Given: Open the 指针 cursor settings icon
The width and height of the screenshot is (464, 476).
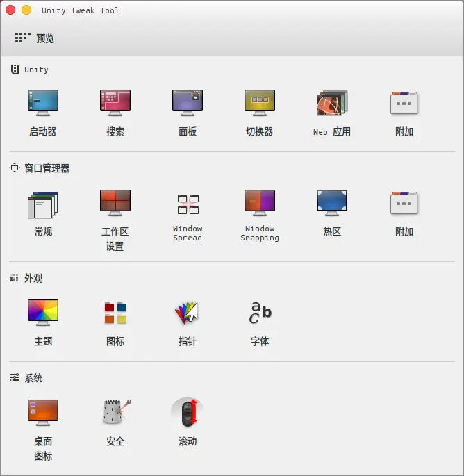Looking at the screenshot, I should [187, 313].
